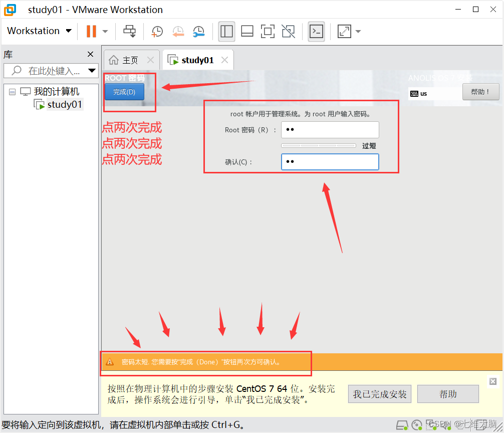Click the VMware Workstation app icon

[10, 10]
